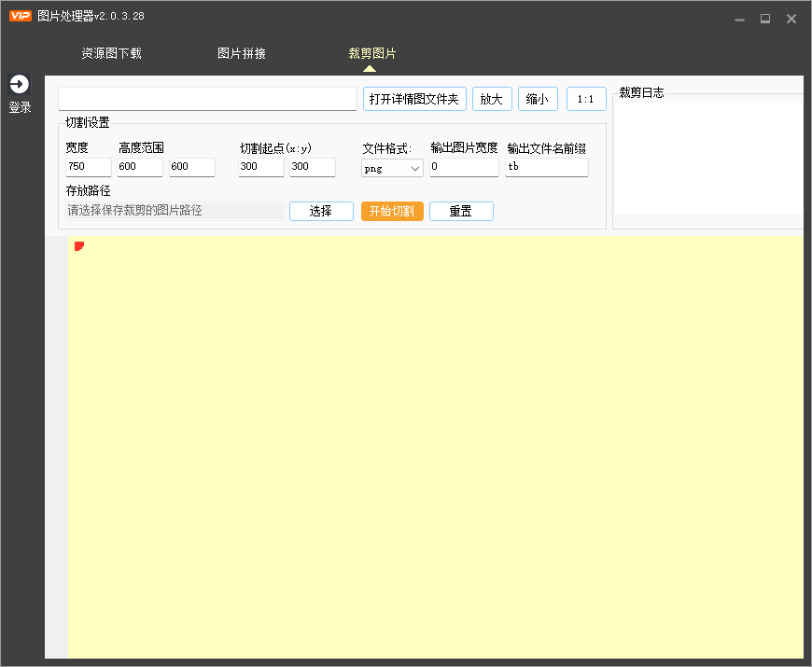Click the 宽度 field showing 750

pos(89,167)
